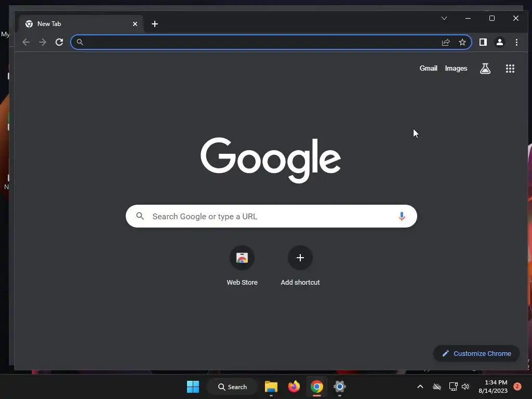This screenshot has width=532, height=399.
Task: Open the Chrome three-dot menu
Action: [x=516, y=42]
